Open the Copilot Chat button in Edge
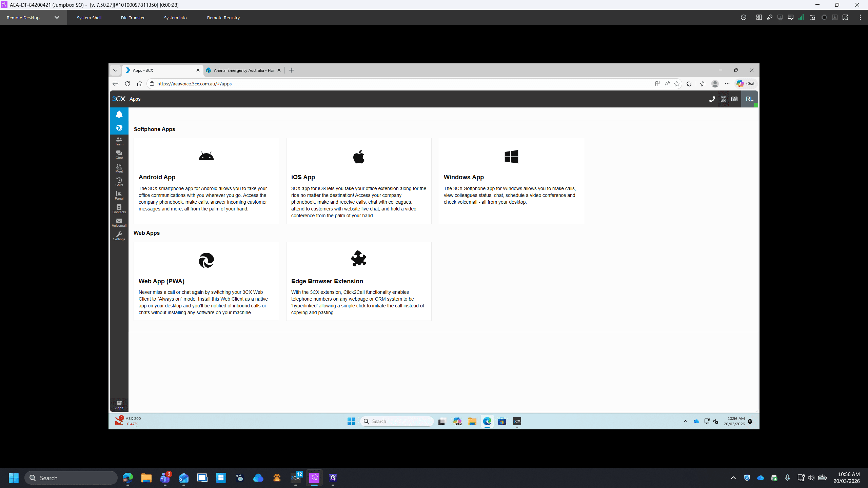The image size is (868, 488). point(746,84)
